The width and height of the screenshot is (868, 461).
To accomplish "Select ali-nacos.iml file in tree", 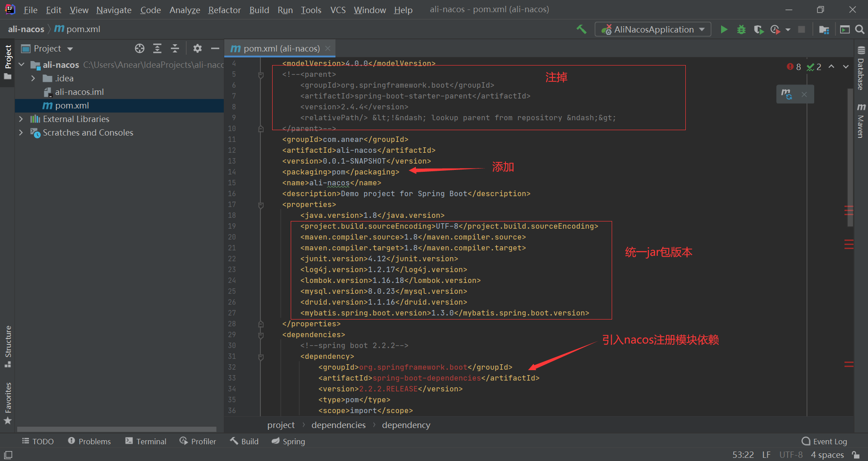I will pos(119,92).
